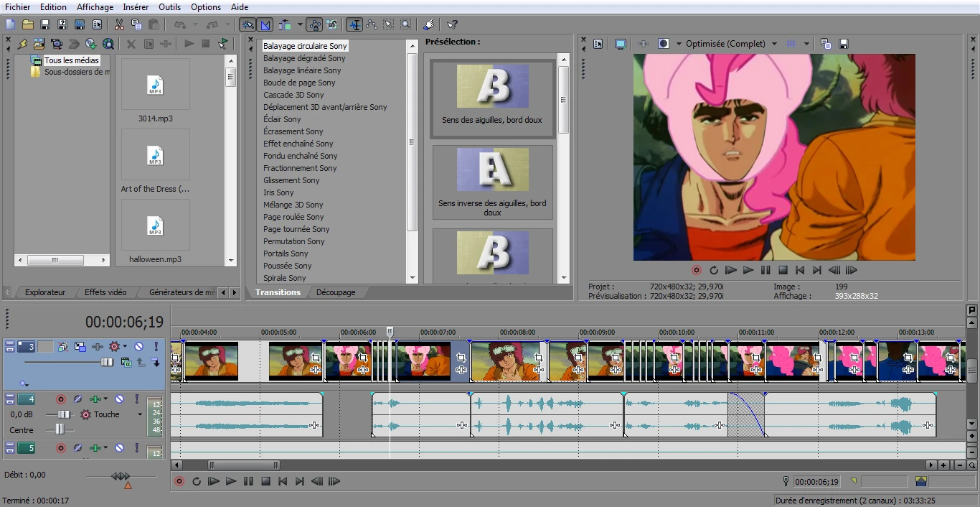
Task: Arm audio track 4 for recording
Action: point(61,399)
